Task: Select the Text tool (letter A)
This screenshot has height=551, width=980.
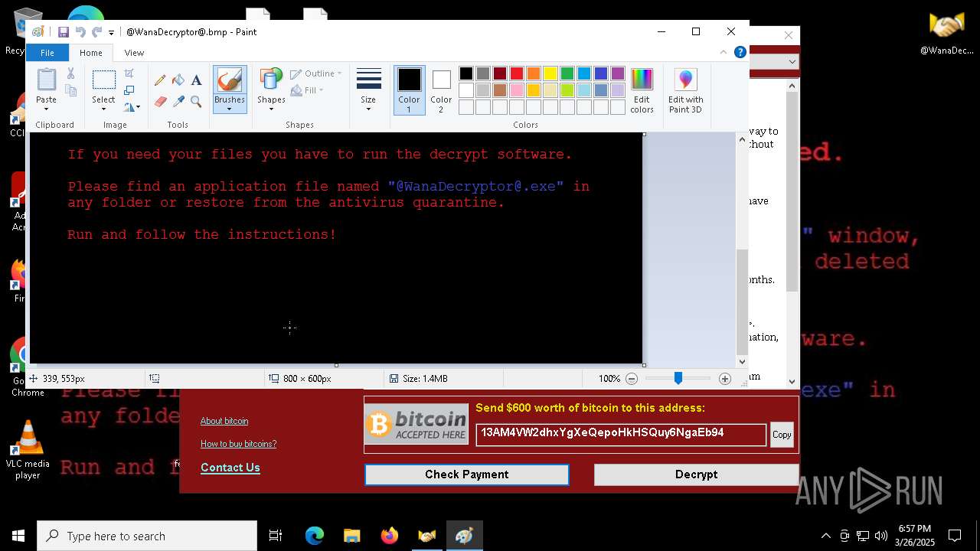Action: tap(197, 80)
